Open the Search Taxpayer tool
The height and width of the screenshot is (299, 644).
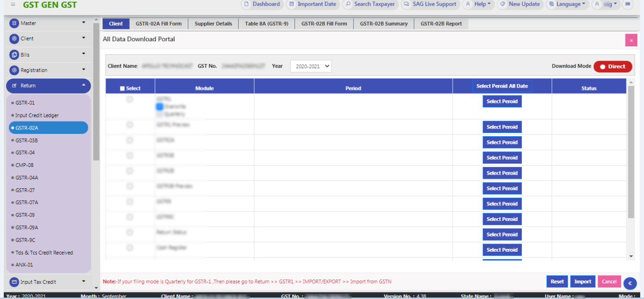pos(369,4)
